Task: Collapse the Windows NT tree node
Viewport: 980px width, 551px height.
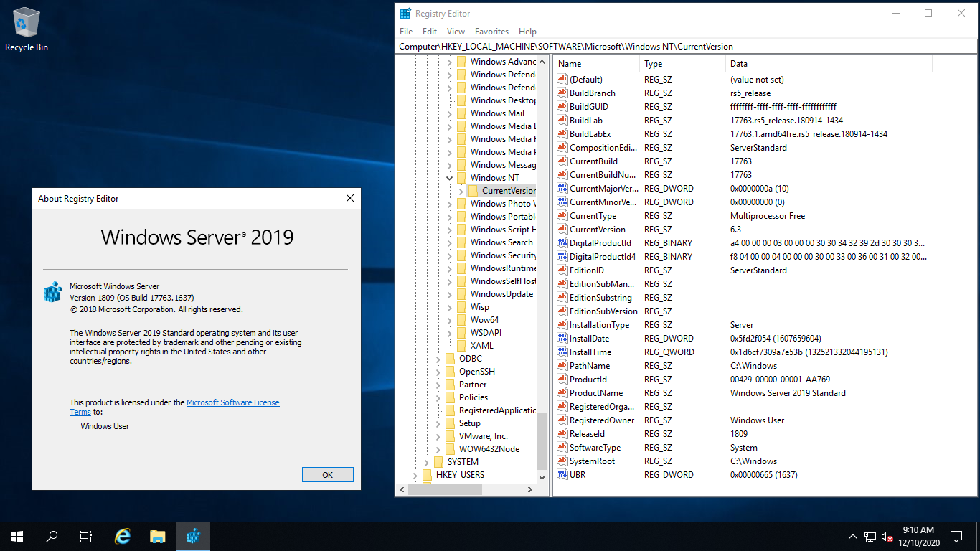Action: click(x=450, y=178)
